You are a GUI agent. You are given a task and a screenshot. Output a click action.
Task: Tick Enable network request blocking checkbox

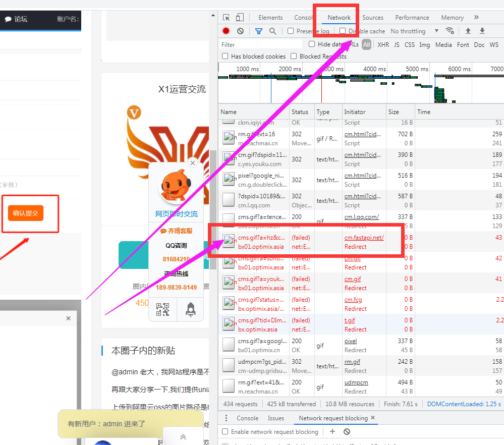tap(226, 432)
